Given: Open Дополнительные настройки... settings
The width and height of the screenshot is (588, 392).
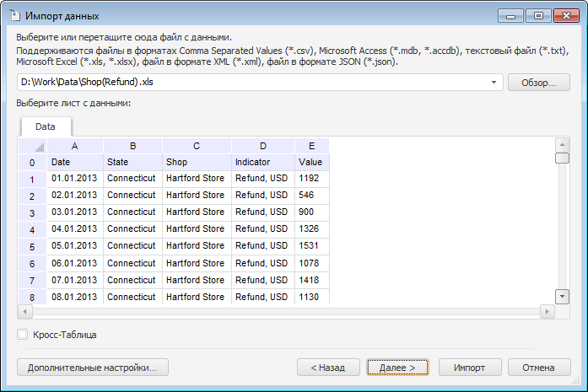Looking at the screenshot, I should click(x=93, y=368).
